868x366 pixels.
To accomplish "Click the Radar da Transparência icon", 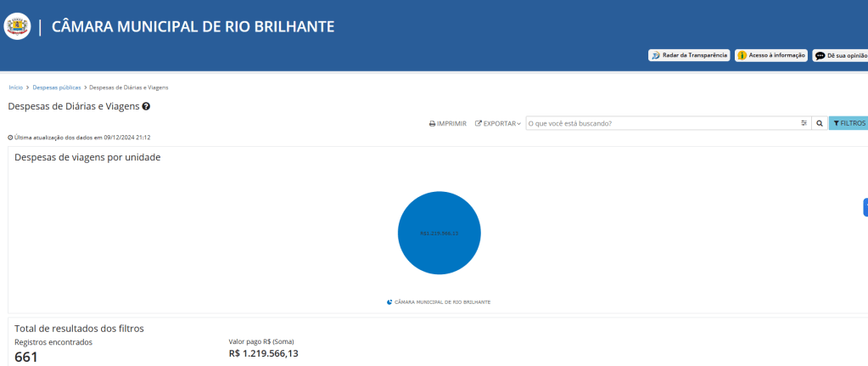I will [655, 55].
